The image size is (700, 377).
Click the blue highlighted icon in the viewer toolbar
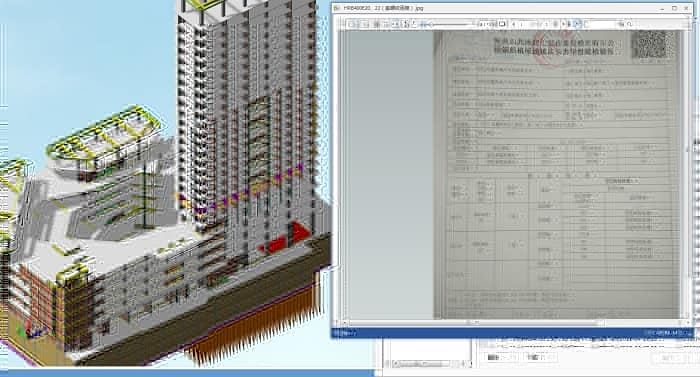pyautogui.click(x=576, y=24)
